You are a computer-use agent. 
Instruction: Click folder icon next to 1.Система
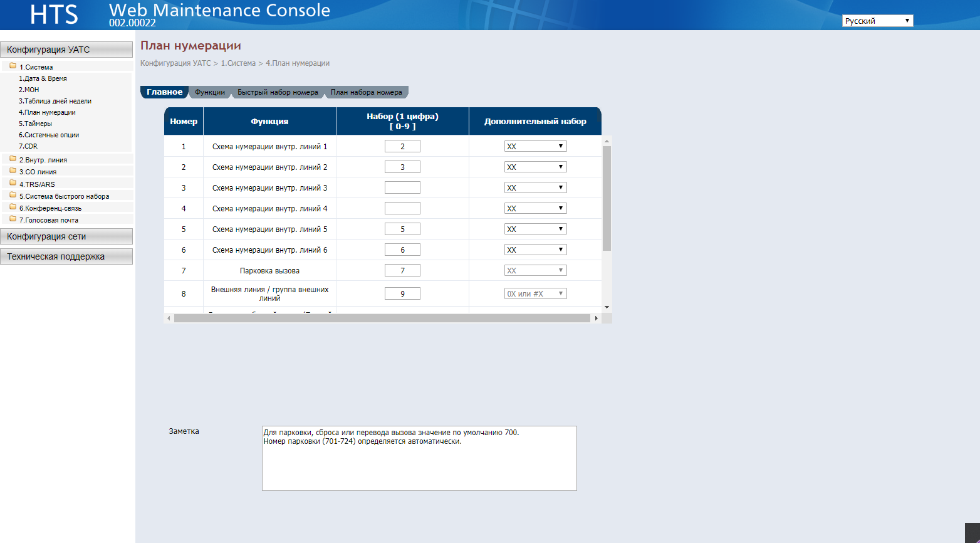tap(13, 66)
